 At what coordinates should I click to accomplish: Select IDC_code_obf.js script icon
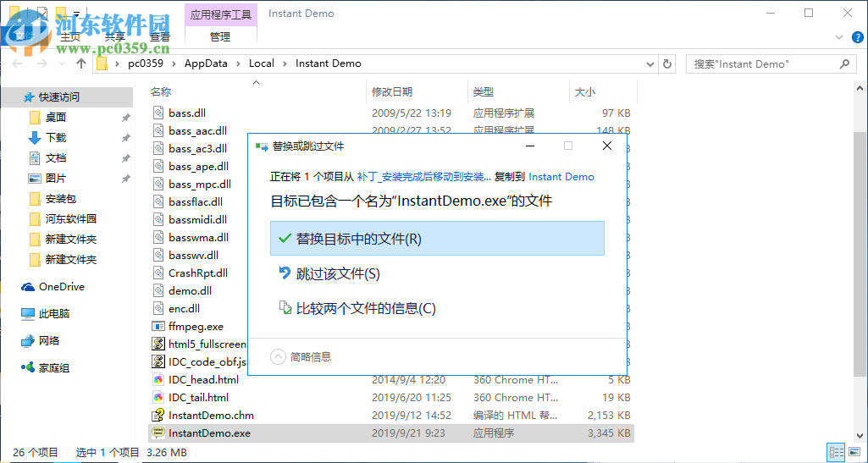coord(159,361)
